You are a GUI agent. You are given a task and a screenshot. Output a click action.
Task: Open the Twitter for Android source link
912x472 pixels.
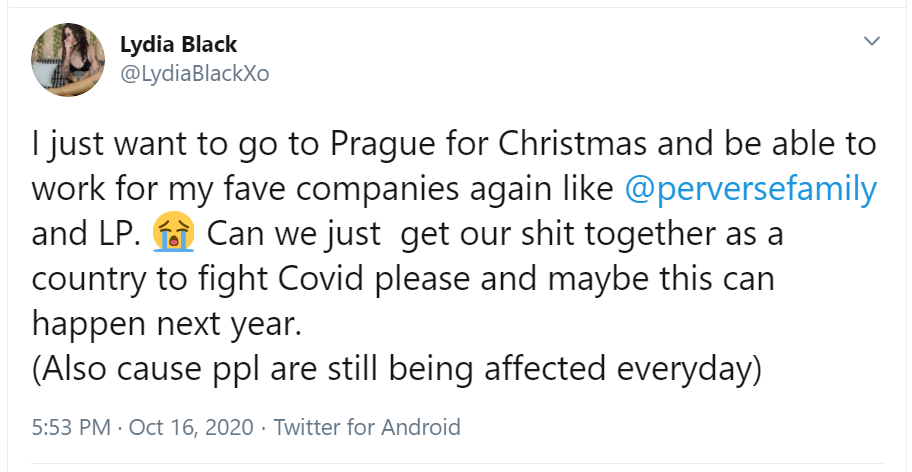[x=367, y=427]
